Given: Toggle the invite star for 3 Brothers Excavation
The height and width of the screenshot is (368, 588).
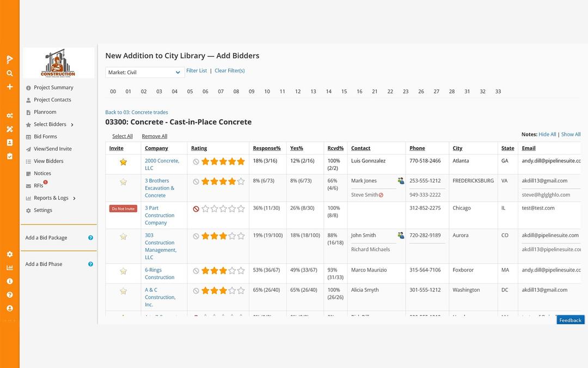Looking at the screenshot, I should [x=123, y=182].
